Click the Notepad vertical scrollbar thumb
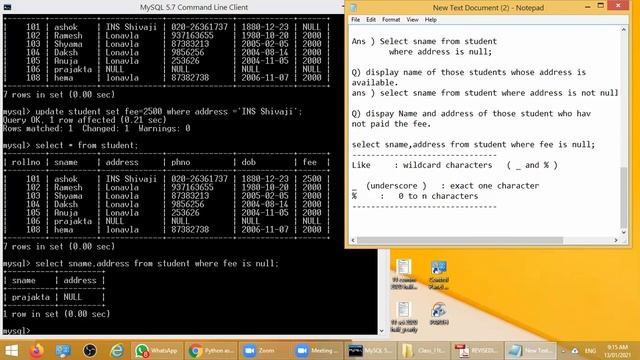The width and height of the screenshot is (640, 360). 624,198
